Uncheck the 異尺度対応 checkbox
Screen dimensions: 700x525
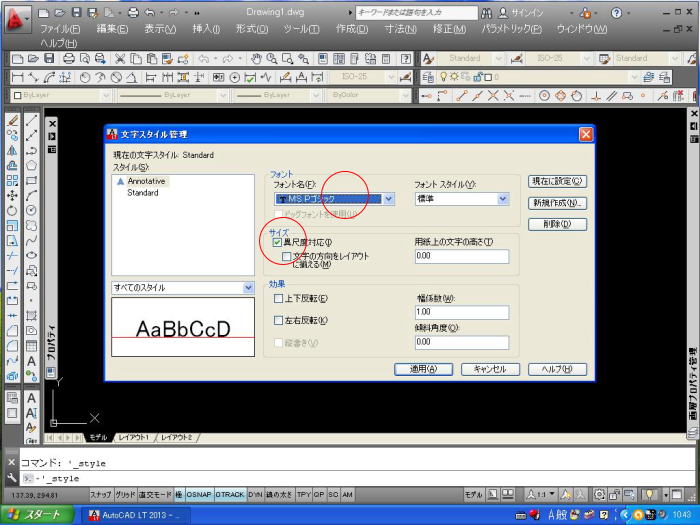click(277, 242)
